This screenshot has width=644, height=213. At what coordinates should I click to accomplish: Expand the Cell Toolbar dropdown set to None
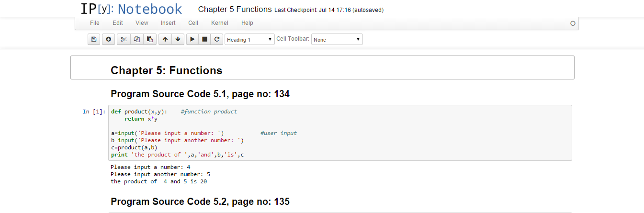337,39
